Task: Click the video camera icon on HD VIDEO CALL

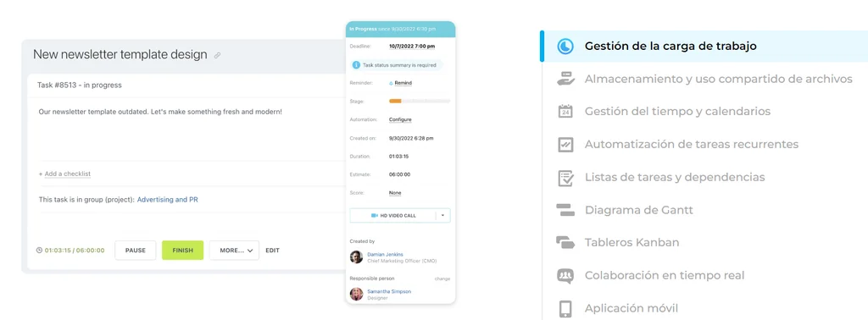Action: (374, 216)
